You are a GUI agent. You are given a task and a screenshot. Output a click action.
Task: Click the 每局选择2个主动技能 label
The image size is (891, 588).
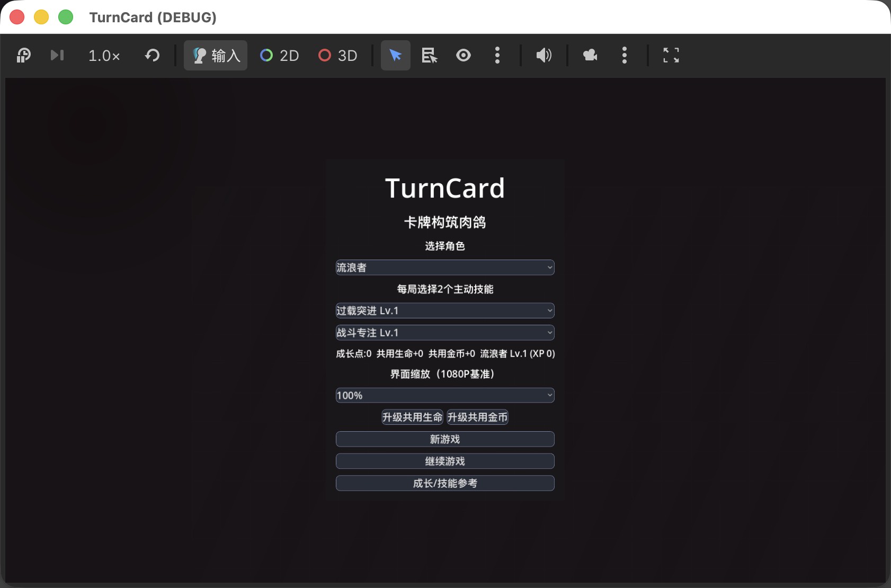pyautogui.click(x=445, y=289)
